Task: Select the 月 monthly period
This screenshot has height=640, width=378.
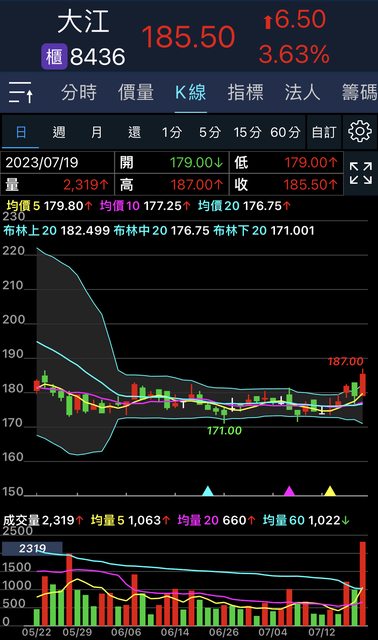Action: 96,132
